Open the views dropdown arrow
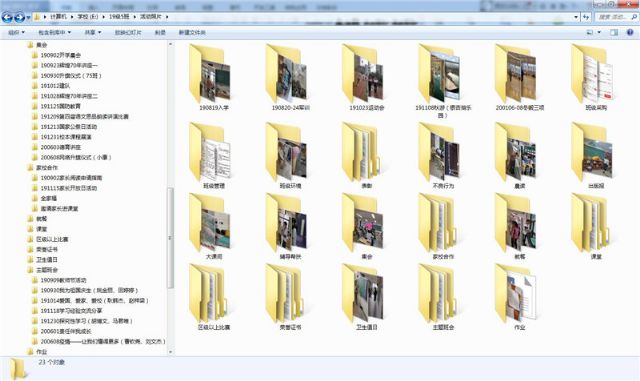The height and width of the screenshot is (381, 640). 599,32
